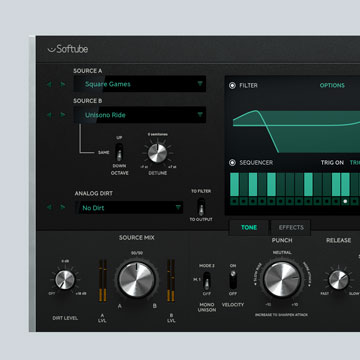Toggle the Filter section power button

coord(232,86)
